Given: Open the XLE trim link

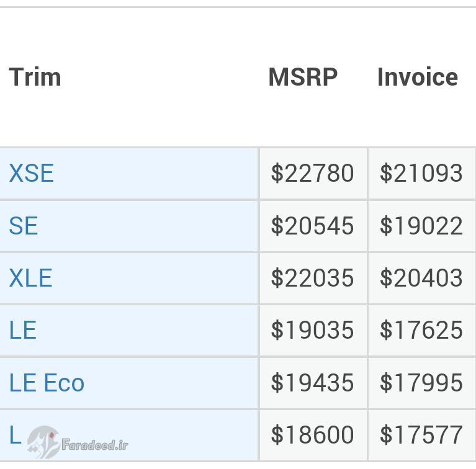Looking at the screenshot, I should point(30,278).
